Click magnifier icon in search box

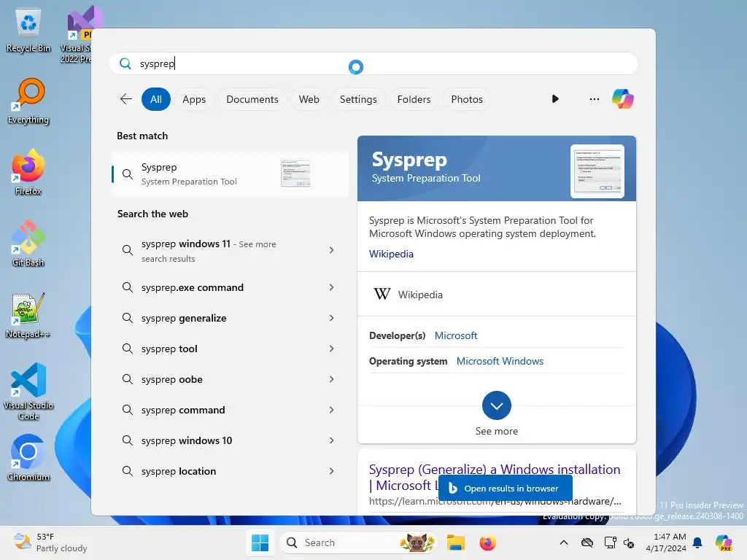coord(125,63)
